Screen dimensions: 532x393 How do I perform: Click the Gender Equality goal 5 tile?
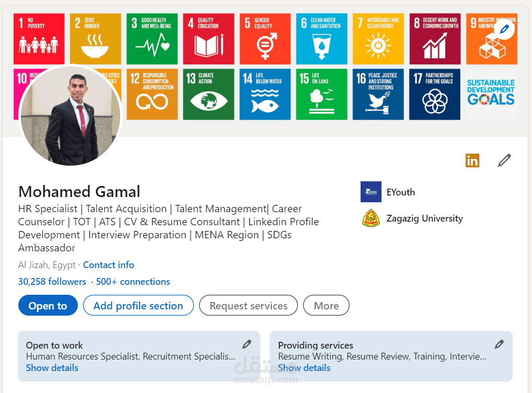click(x=265, y=39)
